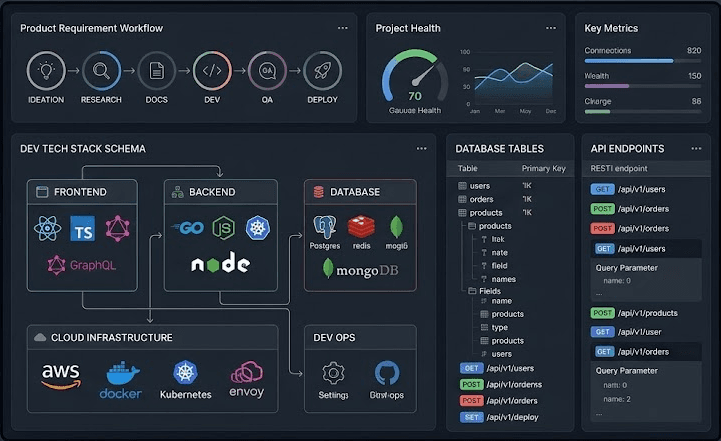This screenshot has height=441, width=721.
Task: Click the Gauge Health dial showing 70
Action: [415, 77]
